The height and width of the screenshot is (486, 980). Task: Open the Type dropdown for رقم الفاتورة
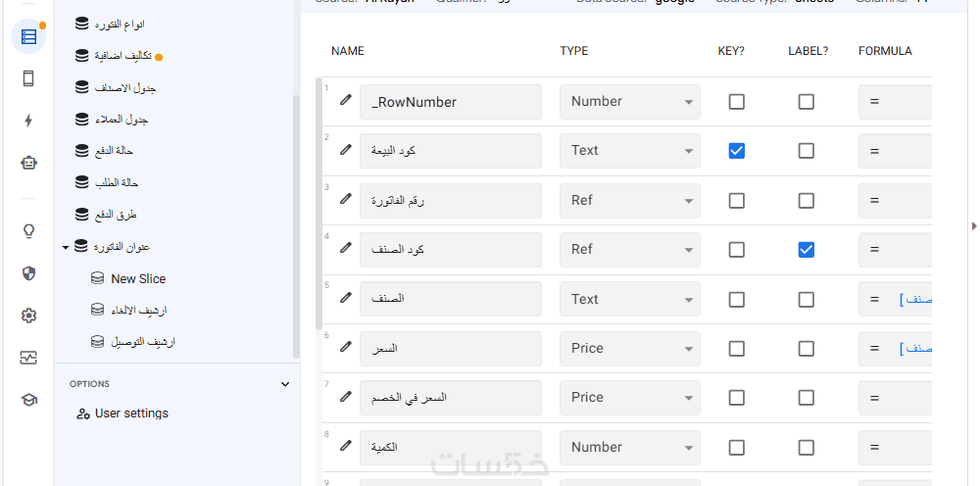630,200
